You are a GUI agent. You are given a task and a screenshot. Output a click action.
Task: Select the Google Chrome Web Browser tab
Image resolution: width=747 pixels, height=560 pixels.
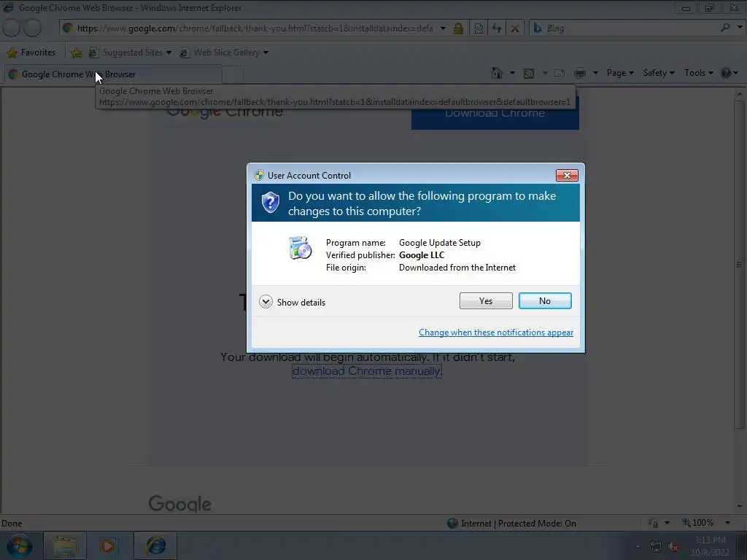tap(113, 74)
